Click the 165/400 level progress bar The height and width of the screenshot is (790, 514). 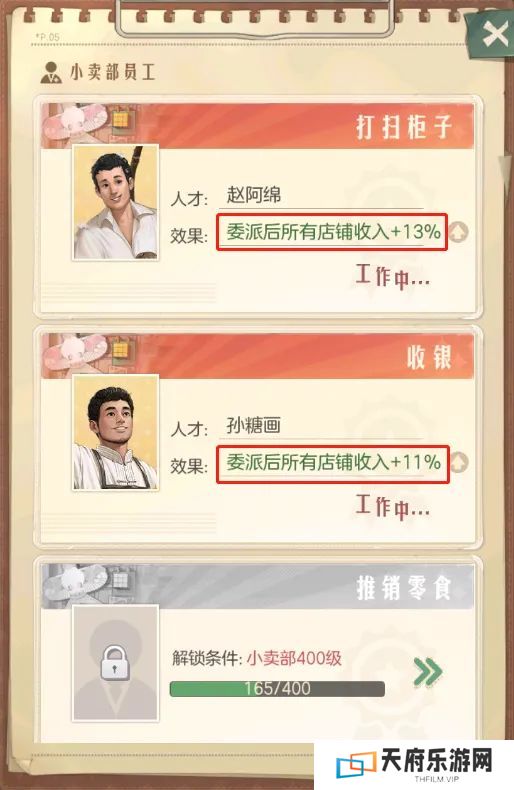[277, 689]
